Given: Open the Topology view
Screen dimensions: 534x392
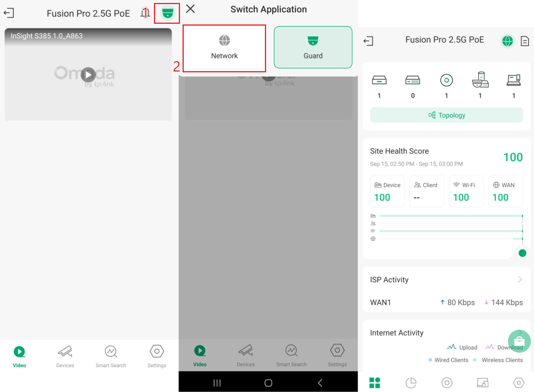Looking at the screenshot, I should click(446, 115).
